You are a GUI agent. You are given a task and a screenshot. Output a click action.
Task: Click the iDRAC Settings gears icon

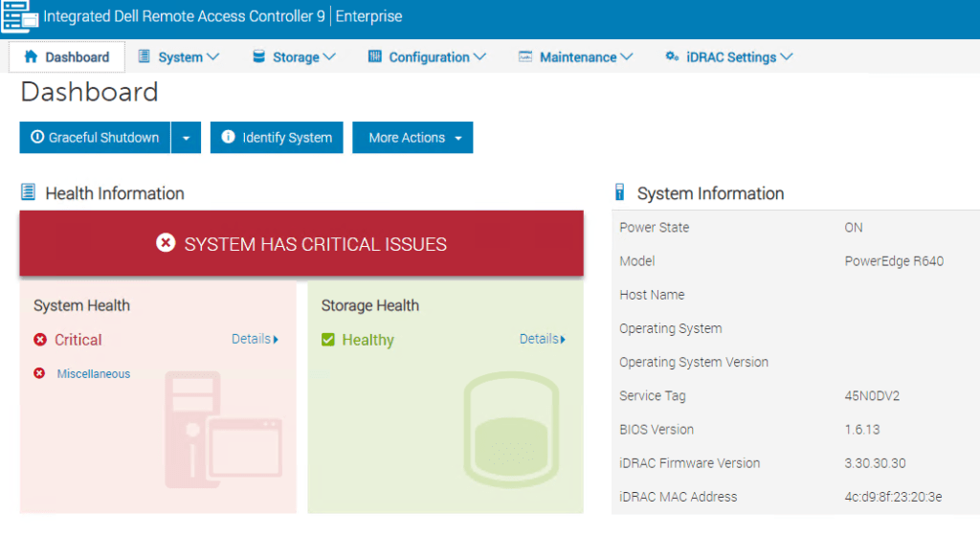tap(672, 56)
